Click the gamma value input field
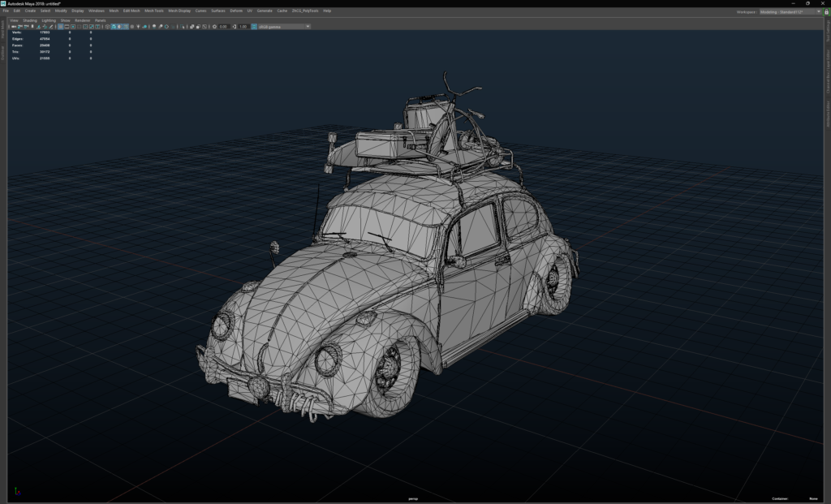 pos(243,27)
